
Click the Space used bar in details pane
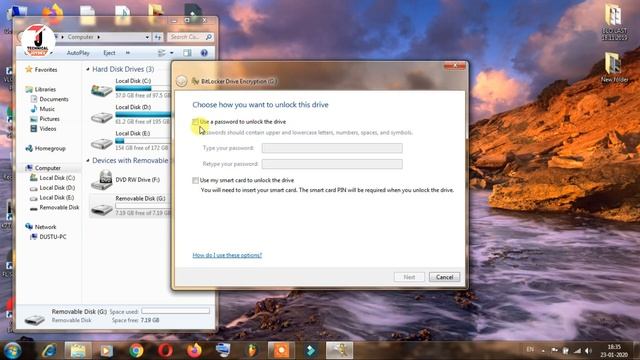pyautogui.click(x=176, y=311)
